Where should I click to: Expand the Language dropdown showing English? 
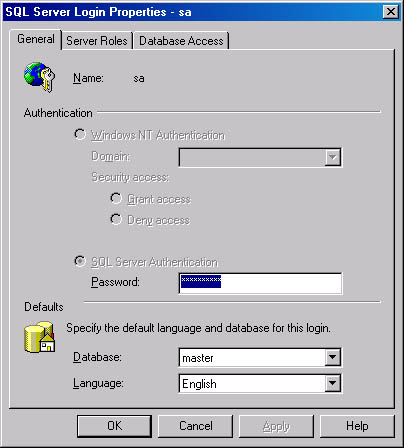coord(333,383)
